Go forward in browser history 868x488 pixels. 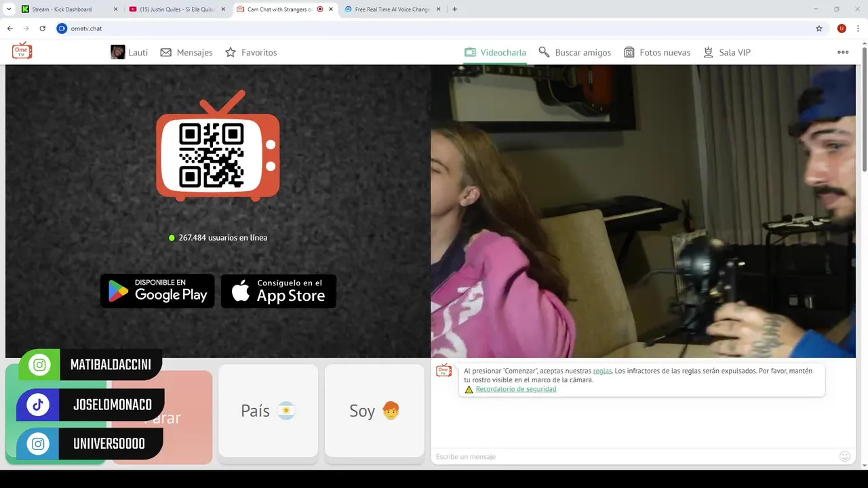[x=26, y=28]
